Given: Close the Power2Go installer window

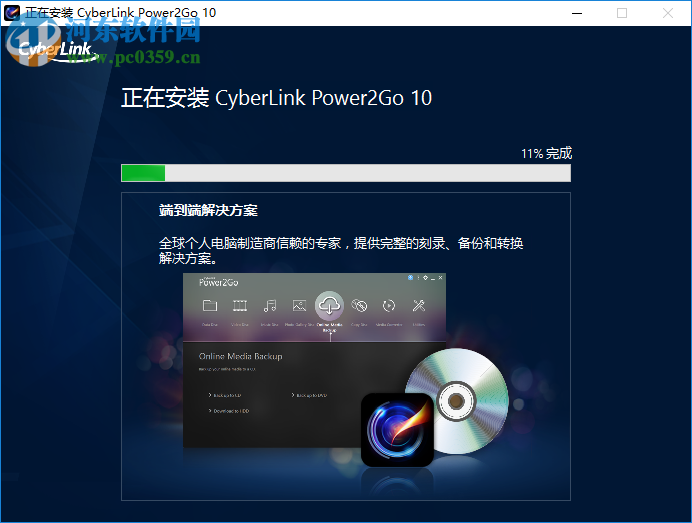Looking at the screenshot, I should click(668, 13).
